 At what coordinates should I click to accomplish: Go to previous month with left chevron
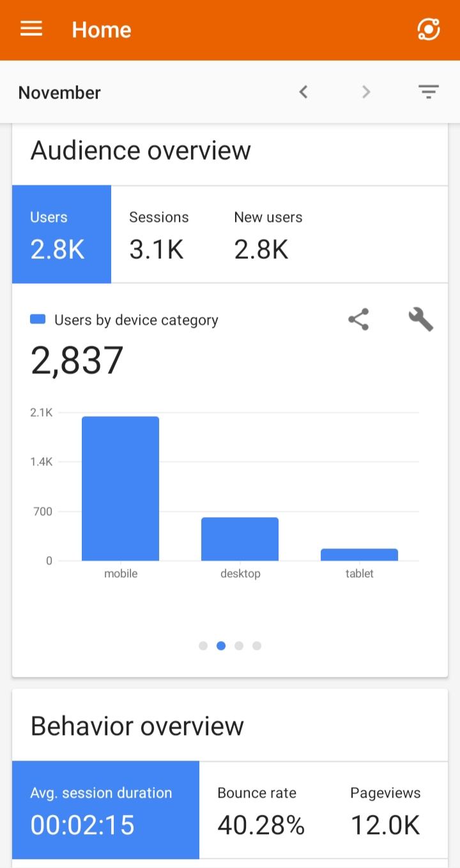click(303, 92)
